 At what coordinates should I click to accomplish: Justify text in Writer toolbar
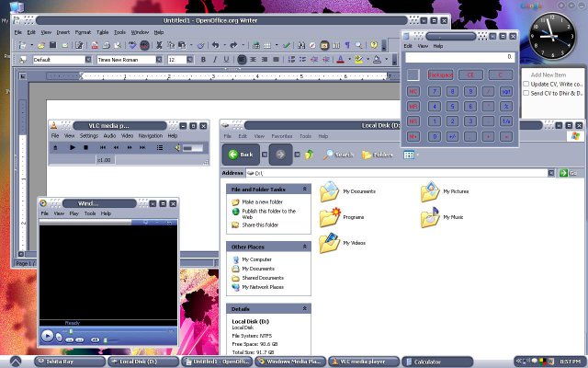tap(276, 59)
